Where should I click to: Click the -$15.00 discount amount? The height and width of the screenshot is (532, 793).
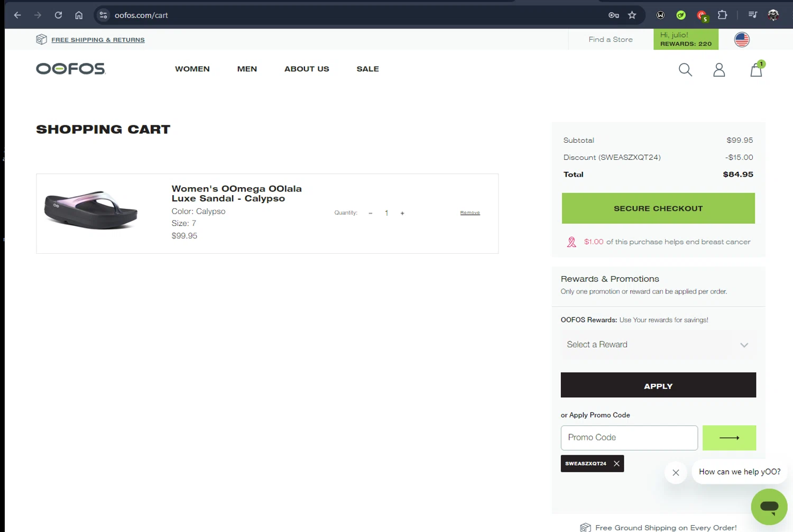pyautogui.click(x=739, y=158)
